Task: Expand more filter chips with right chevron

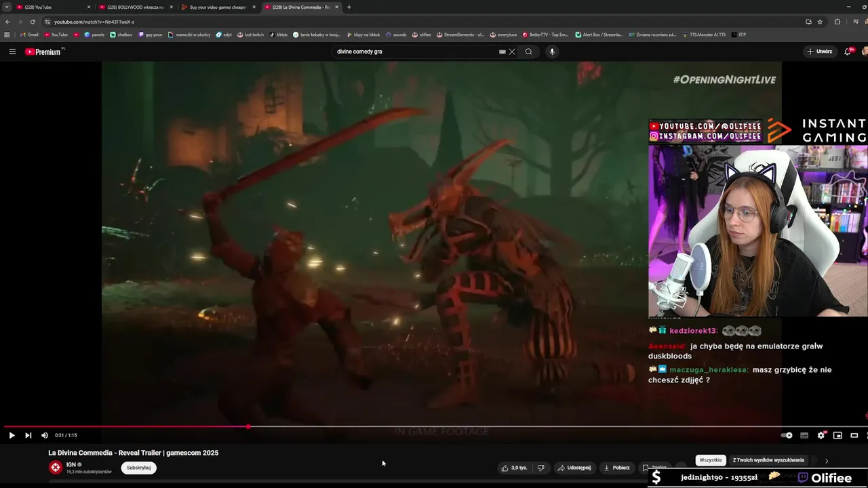Action: [826, 461]
